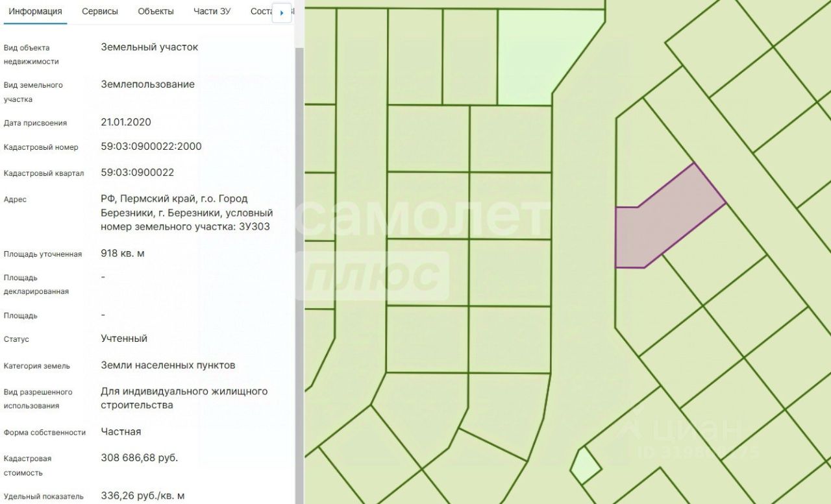The width and height of the screenshot is (831, 504).
Task: Click the status value Учтенный
Action: coord(124,339)
